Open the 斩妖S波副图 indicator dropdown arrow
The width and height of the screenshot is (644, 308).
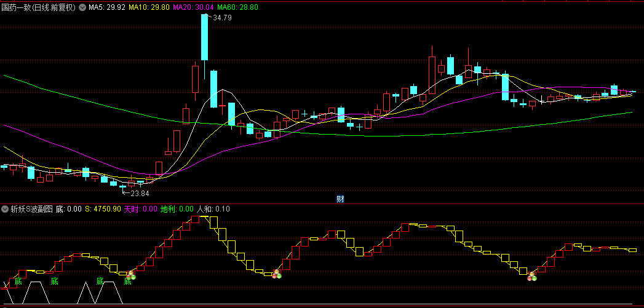pyautogui.click(x=5, y=209)
